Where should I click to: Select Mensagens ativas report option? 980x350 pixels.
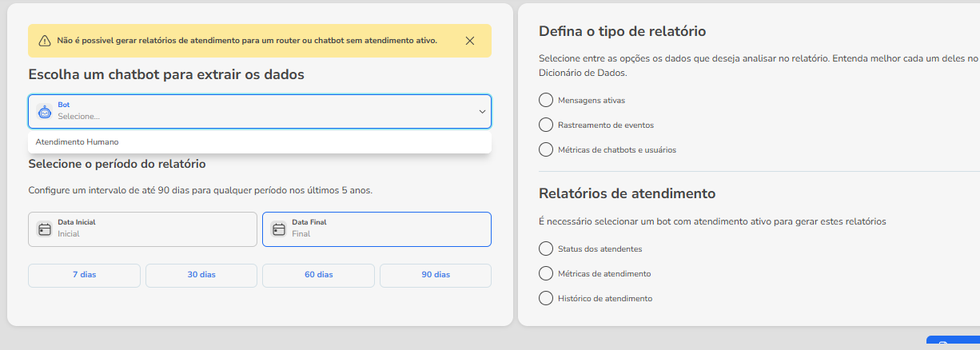546,100
